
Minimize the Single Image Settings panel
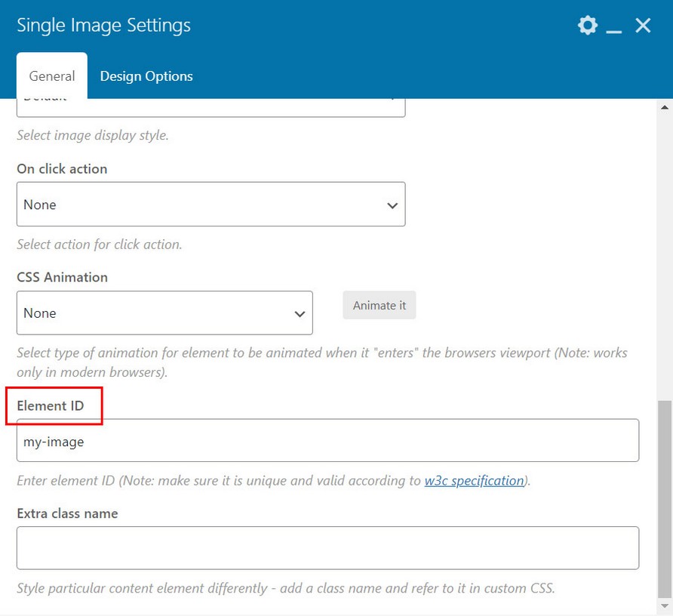(614, 27)
